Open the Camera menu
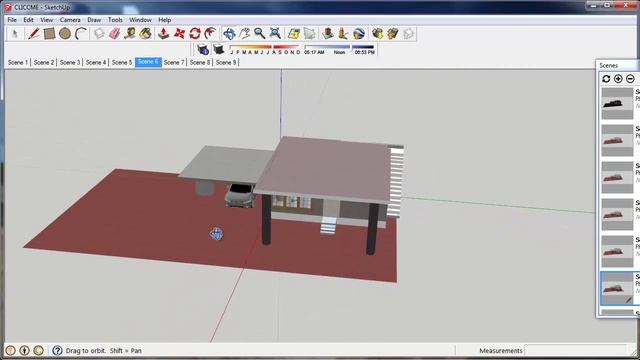Screen dimensions: 640x360 click(70, 20)
